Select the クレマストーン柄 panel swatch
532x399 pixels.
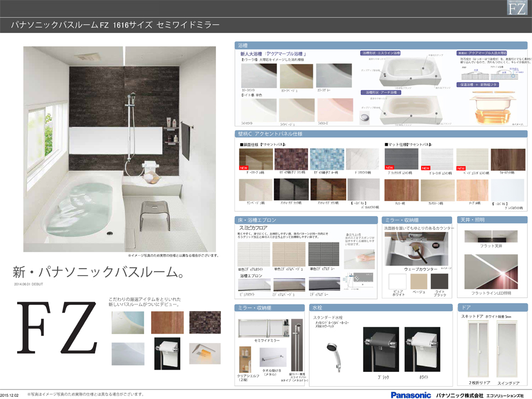point(437,190)
